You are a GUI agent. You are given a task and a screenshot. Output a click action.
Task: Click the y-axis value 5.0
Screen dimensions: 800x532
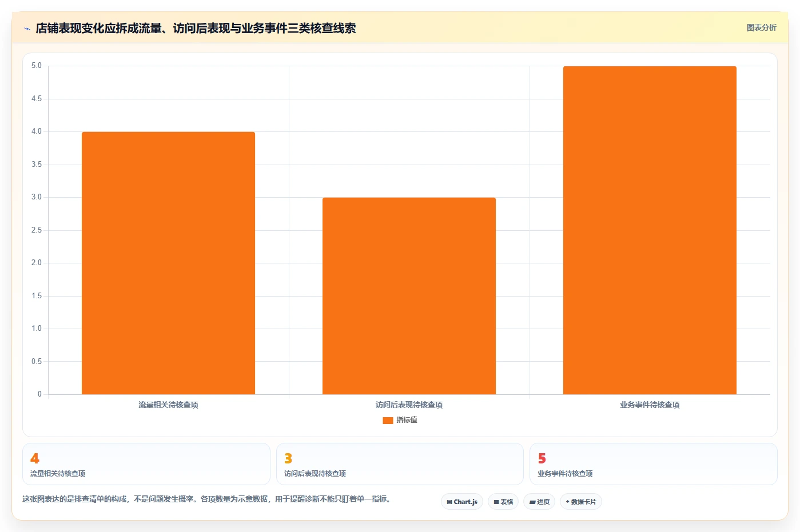[37, 66]
